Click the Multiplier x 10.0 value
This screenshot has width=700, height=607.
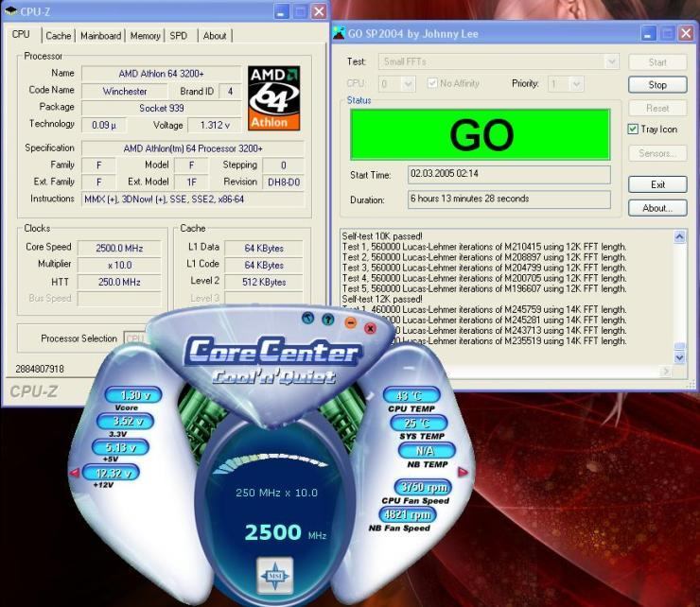coord(119,265)
